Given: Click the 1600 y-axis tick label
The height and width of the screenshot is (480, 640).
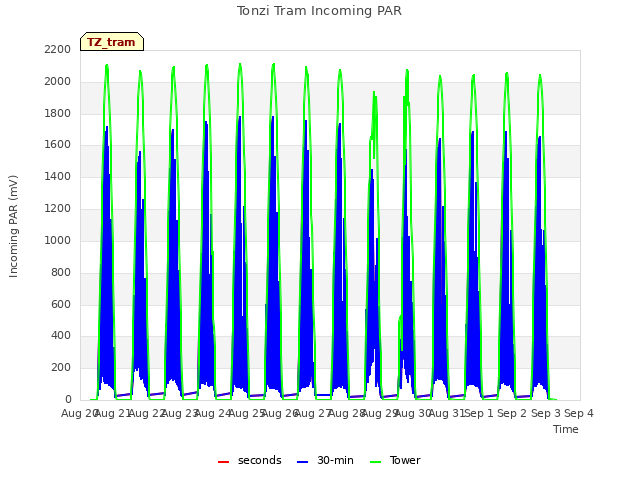Looking at the screenshot, I should coord(58,145).
